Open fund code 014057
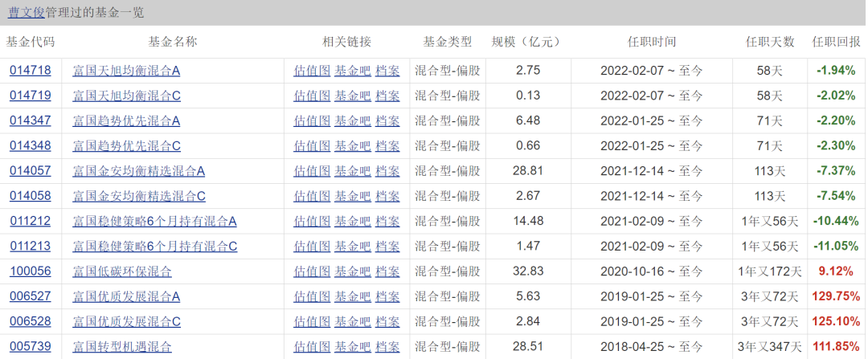The image size is (868, 359). [30, 171]
